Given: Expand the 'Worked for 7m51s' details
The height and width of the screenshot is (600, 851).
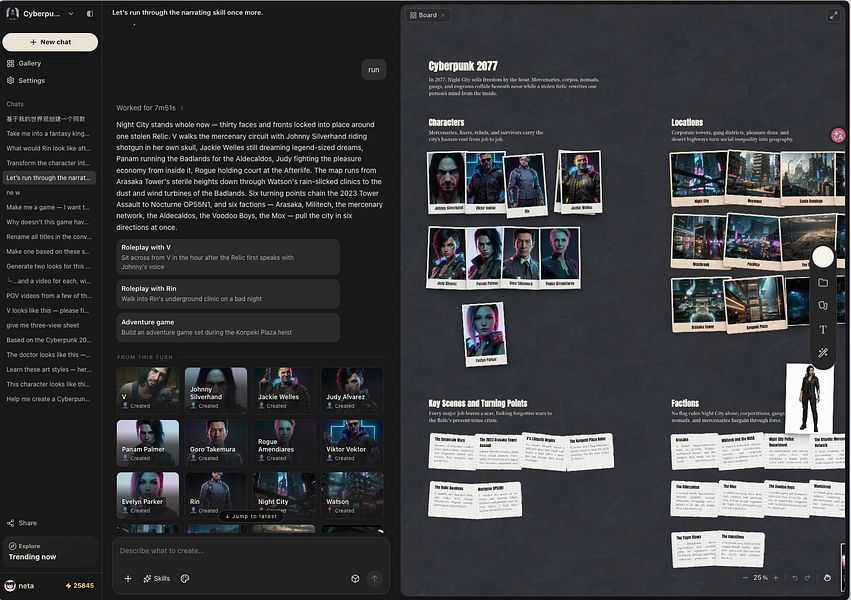Looking at the screenshot, I should [x=150, y=108].
